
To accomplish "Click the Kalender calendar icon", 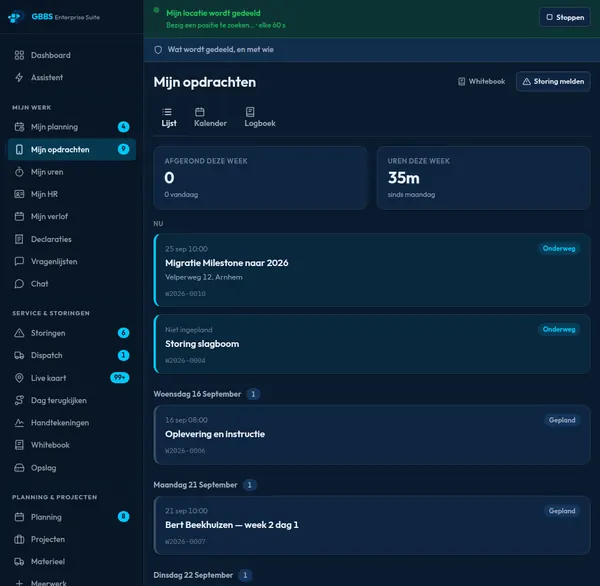I will click(x=200, y=112).
